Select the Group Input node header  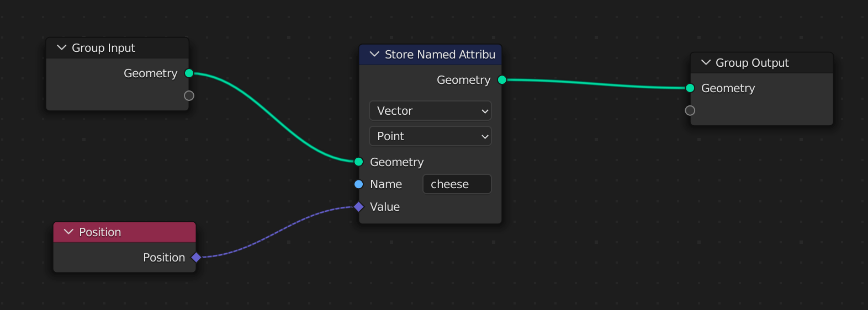(x=118, y=48)
